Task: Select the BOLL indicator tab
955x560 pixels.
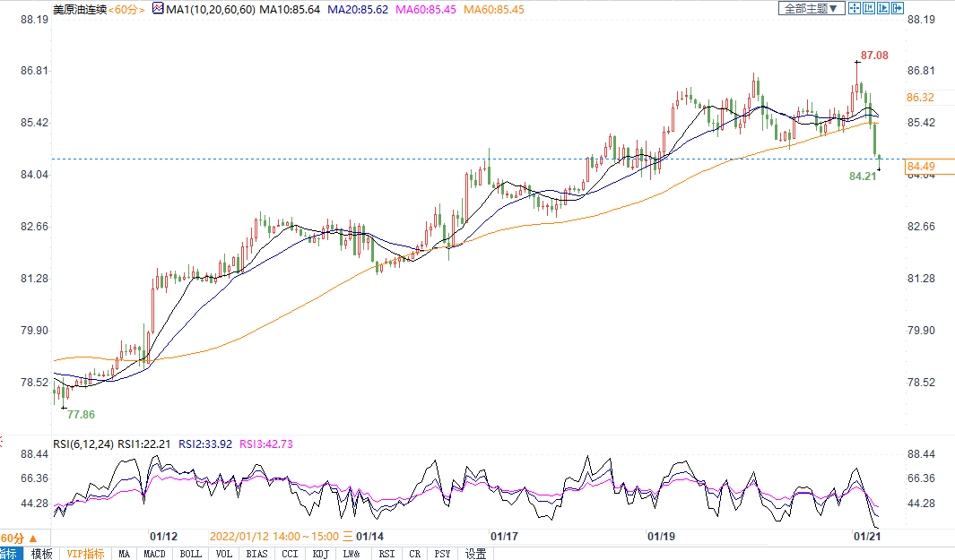Action: [191, 554]
